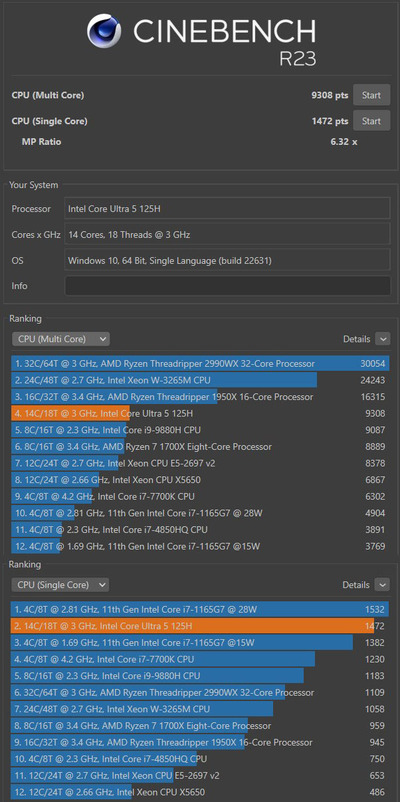The image size is (400, 802).
Task: Click the Cinebench sphere logo icon
Action: (x=104, y=31)
